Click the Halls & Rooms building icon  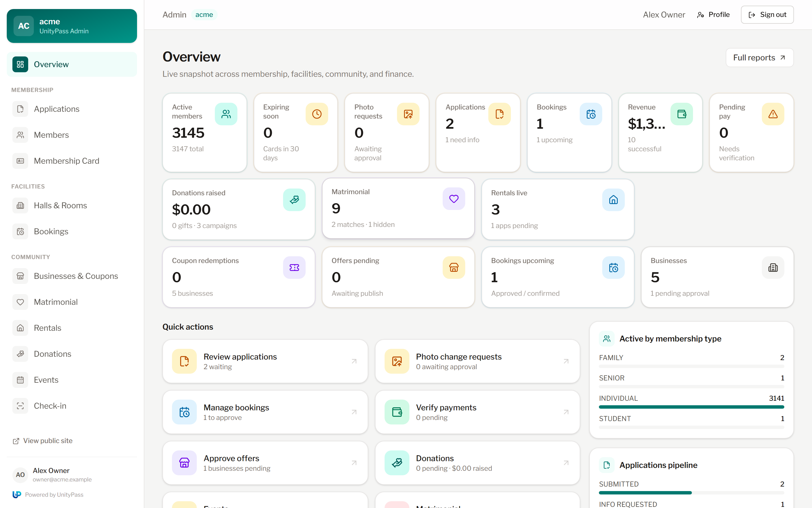[20, 205]
